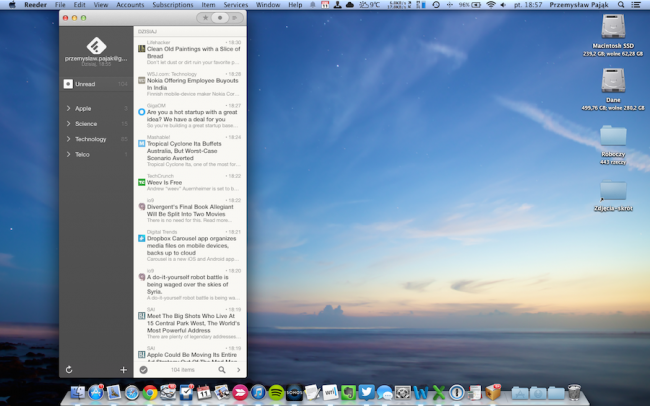The height and width of the screenshot is (406, 650).
Task: Open Messages from the Dock
Action: pyautogui.click(x=385, y=392)
